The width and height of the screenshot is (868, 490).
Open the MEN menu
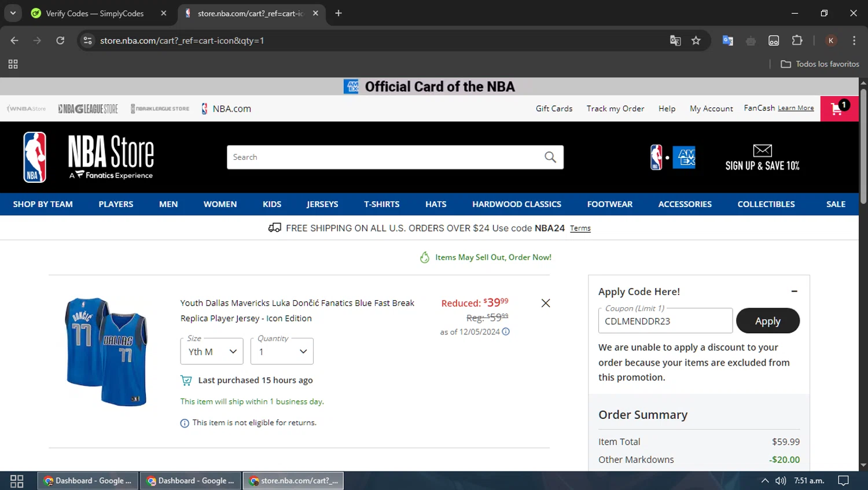168,204
